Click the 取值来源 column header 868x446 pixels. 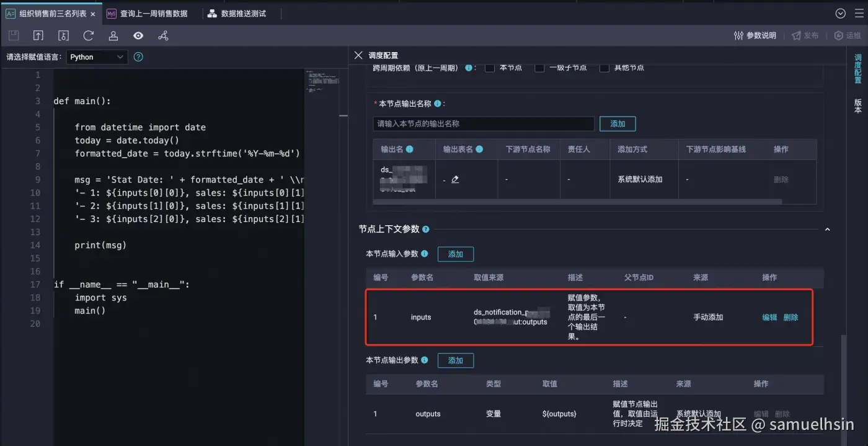coord(489,277)
